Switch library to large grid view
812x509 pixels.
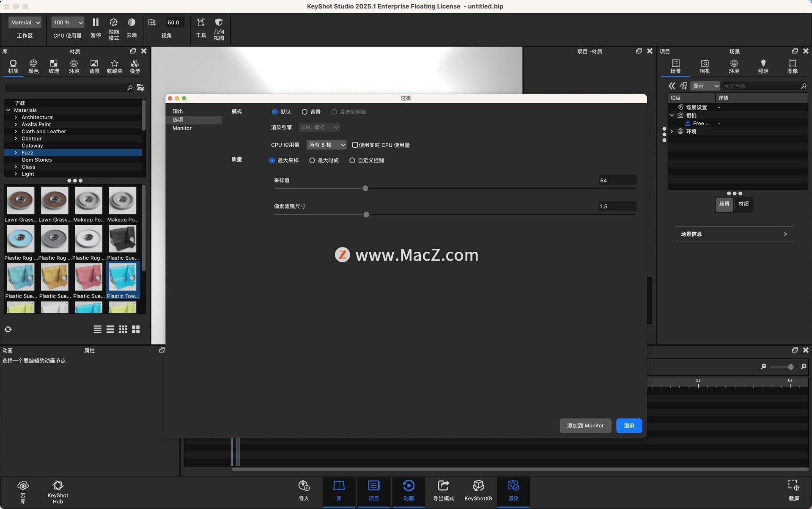point(136,329)
